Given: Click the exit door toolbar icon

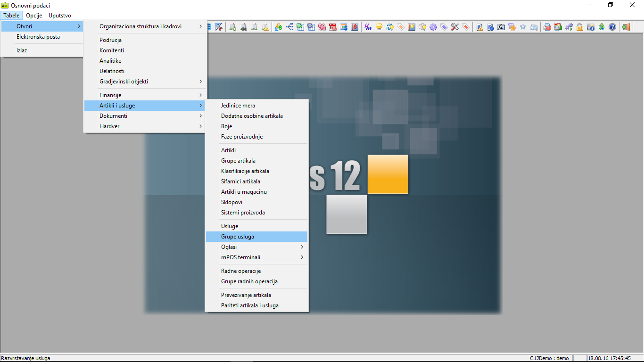Looking at the screenshot, I should 626,27.
